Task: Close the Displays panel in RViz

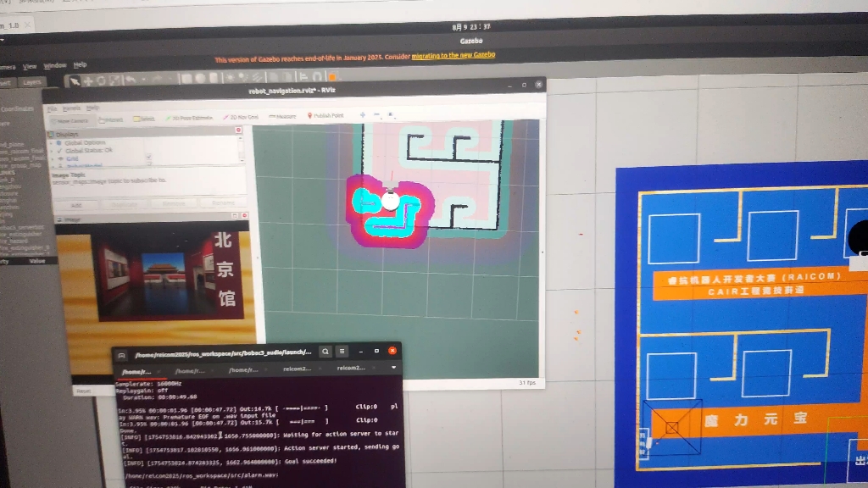Action: pos(238,130)
